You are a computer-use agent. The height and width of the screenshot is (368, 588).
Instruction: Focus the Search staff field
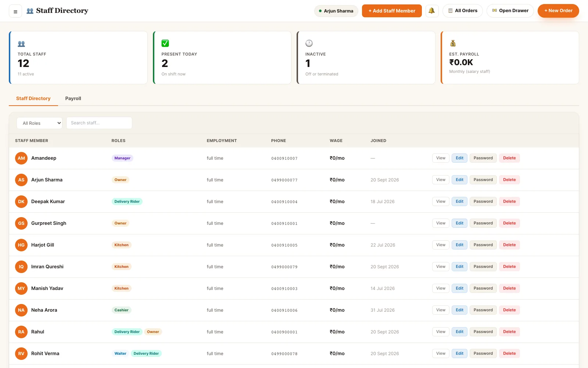99,123
